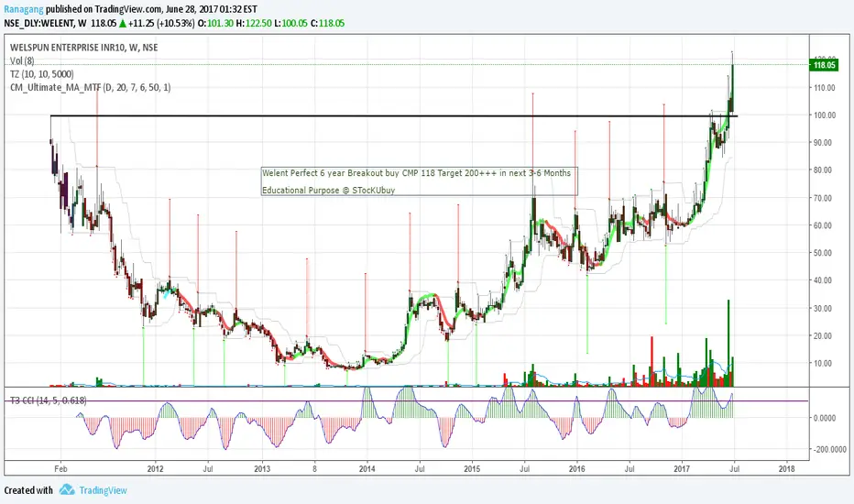Click the TradingView logo icon

pos(67,490)
